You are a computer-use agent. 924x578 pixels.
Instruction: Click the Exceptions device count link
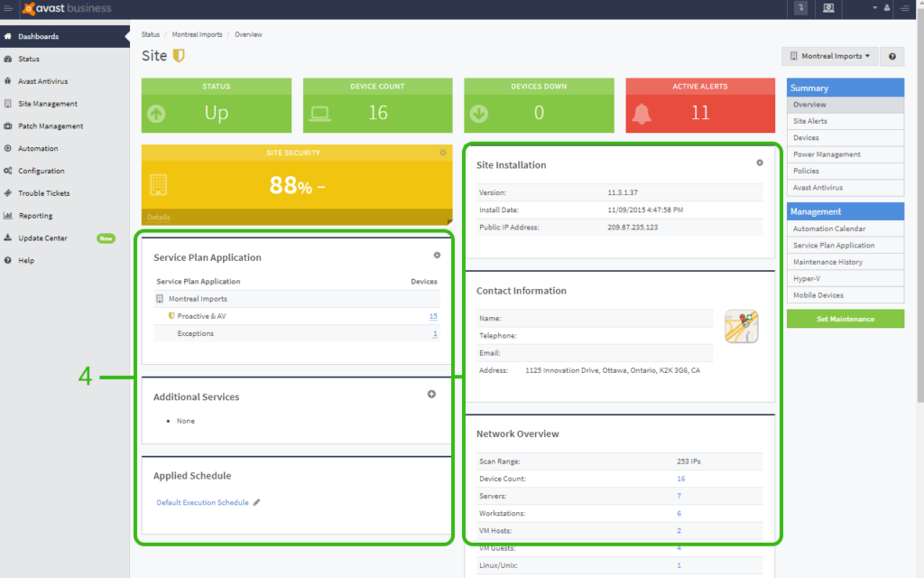[435, 334]
